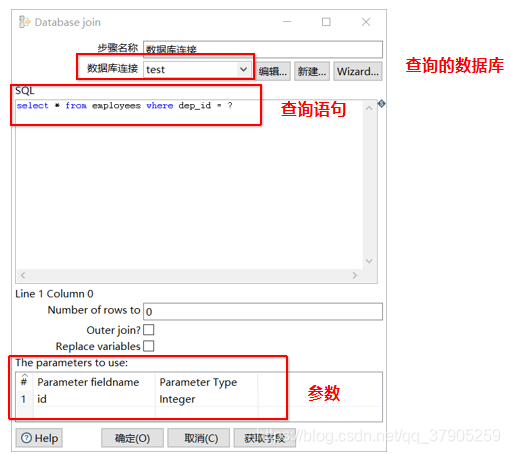Viewport: 510px width, 454px height.
Task: Click SQL editor scroll up arrow
Action: (369, 108)
